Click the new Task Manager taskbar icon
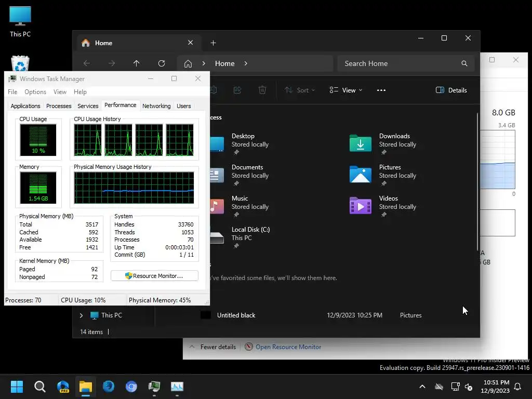532x399 pixels. click(177, 387)
